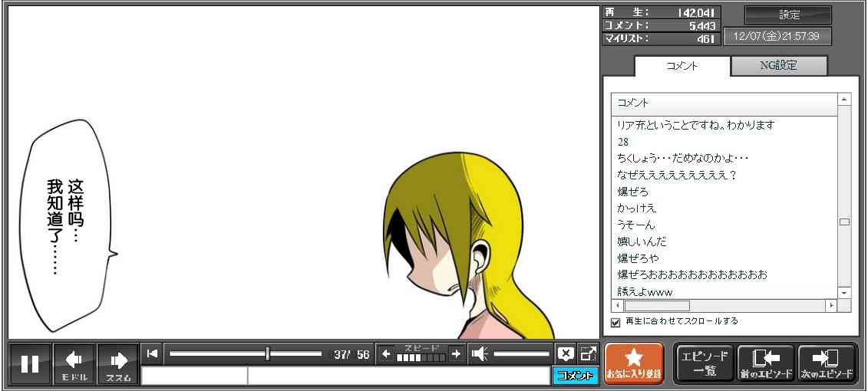Viewport: 868px width, 391px height.
Task: Hide on-screen comments with the X bubble icon
Action: tap(565, 353)
